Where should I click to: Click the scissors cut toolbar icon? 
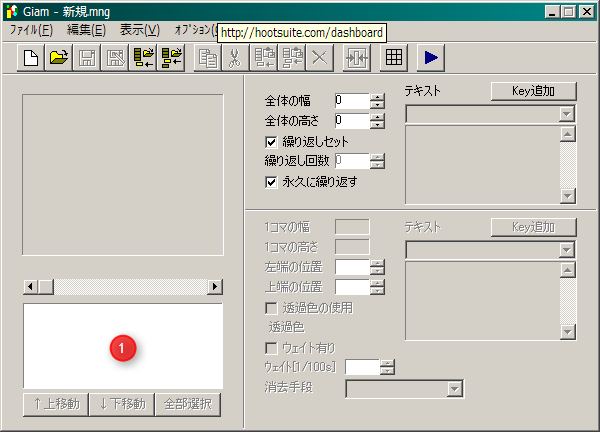pyautogui.click(x=235, y=58)
